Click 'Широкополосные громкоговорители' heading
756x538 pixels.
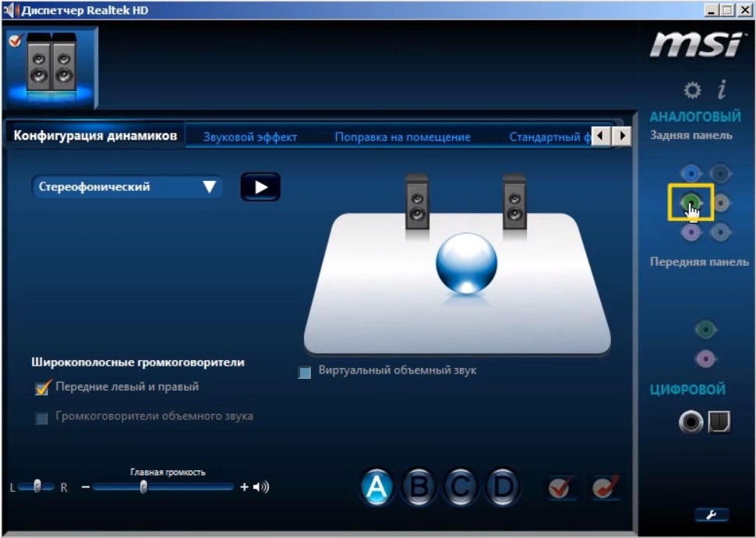pos(138,362)
